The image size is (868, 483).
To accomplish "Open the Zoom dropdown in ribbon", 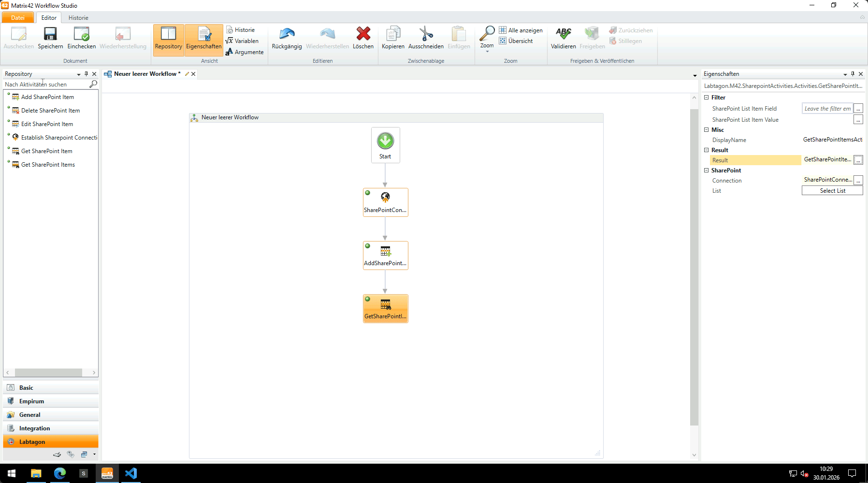I will [487, 39].
